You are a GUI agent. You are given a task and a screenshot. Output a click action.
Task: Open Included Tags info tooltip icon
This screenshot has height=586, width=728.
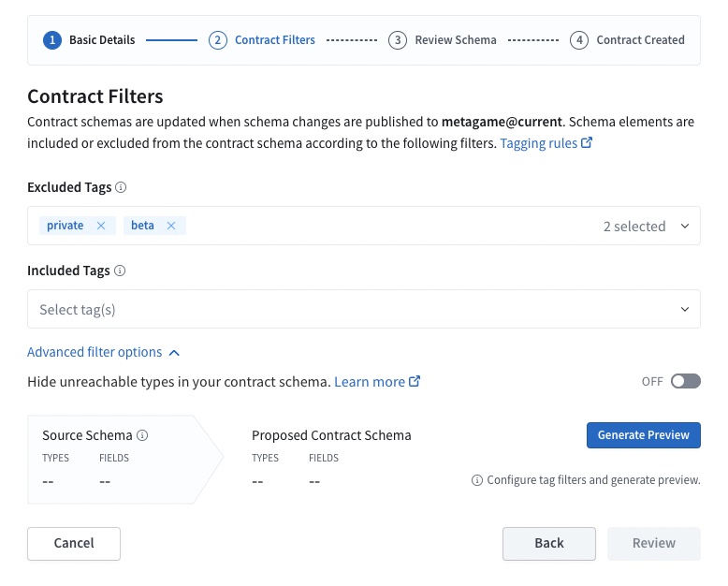pyautogui.click(x=120, y=271)
